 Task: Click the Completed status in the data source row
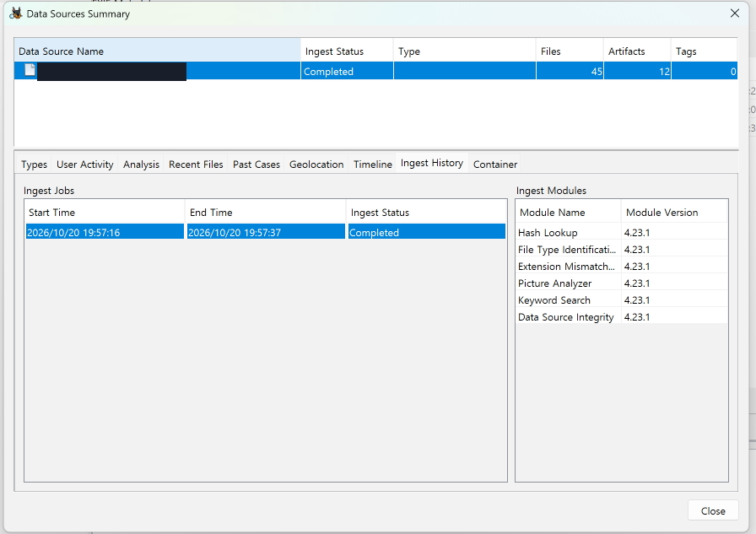tap(347, 72)
